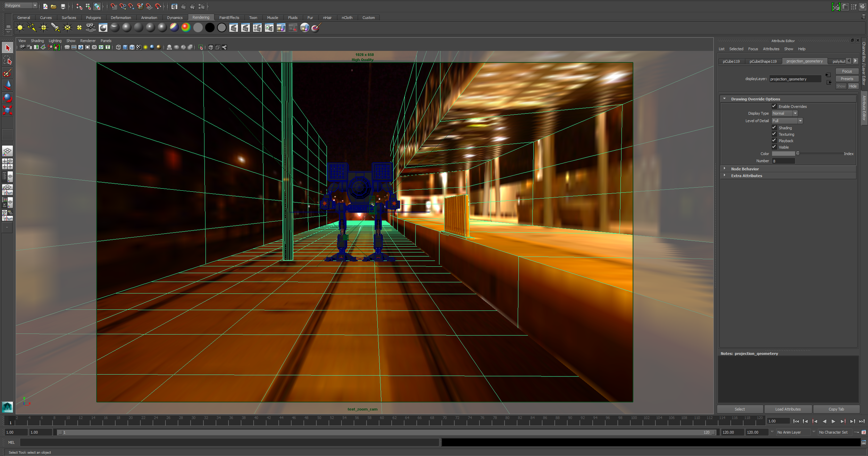Switch to four view layout
868x456 pixels.
coord(8,164)
